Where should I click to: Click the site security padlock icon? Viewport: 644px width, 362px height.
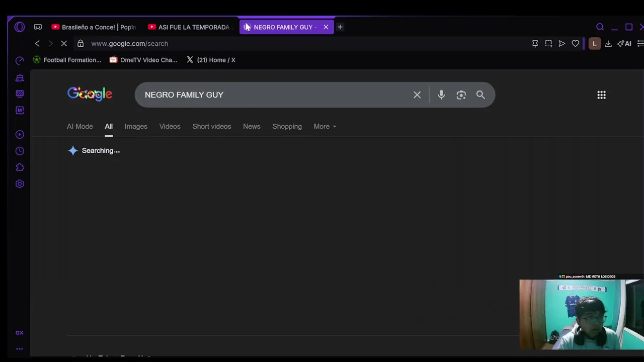coord(80,44)
